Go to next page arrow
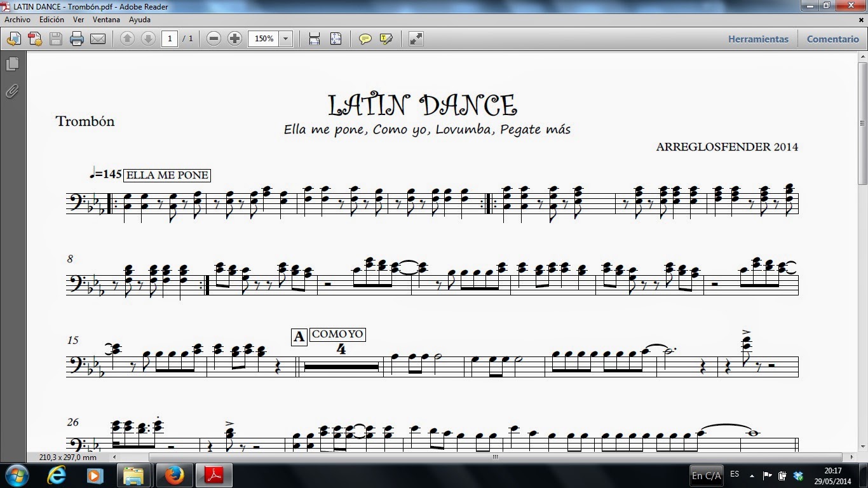 point(148,39)
